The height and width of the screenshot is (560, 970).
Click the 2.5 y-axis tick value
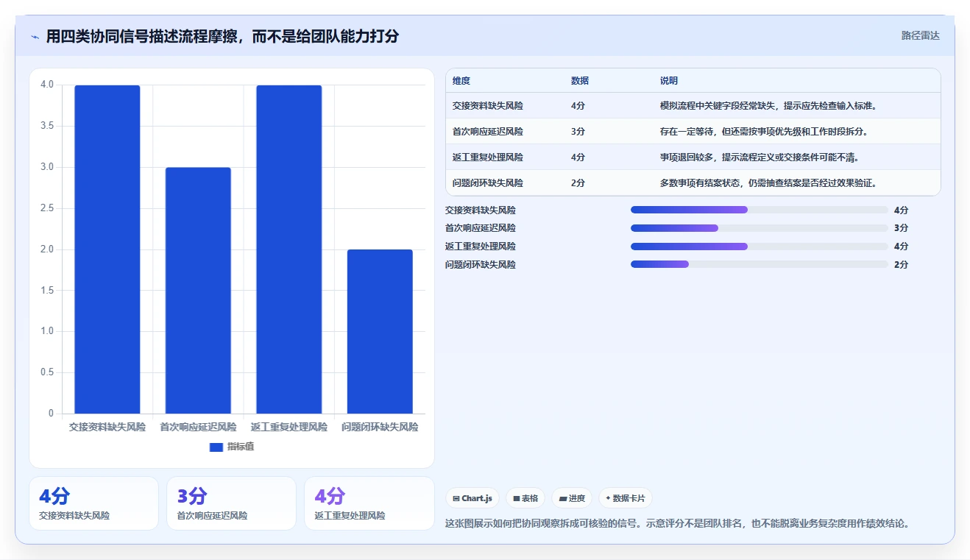pyautogui.click(x=47, y=208)
